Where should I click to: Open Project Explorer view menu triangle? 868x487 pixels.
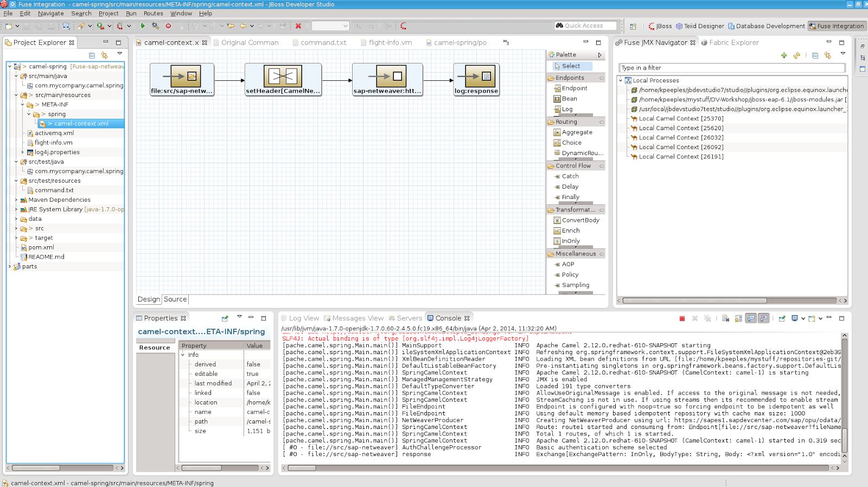click(x=120, y=54)
